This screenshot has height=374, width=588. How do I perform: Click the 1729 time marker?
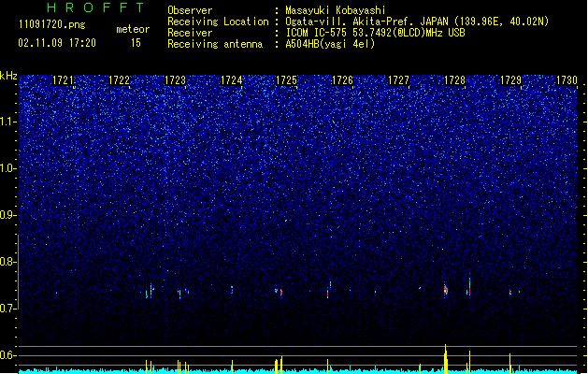point(510,80)
